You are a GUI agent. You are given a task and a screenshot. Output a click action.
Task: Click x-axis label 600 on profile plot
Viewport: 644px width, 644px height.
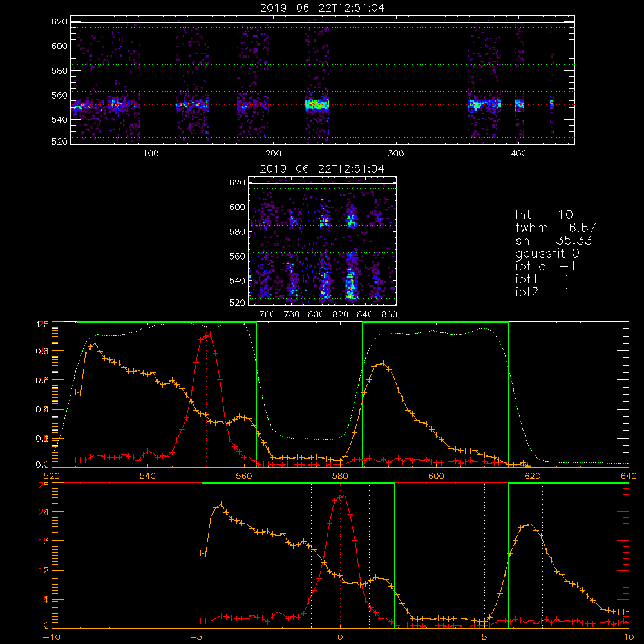[436, 477]
